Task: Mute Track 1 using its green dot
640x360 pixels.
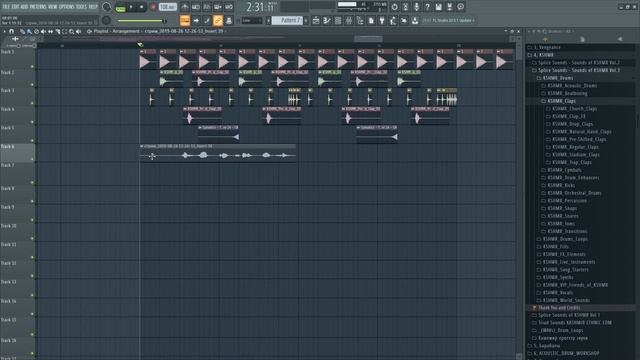Action: [x=32, y=66]
